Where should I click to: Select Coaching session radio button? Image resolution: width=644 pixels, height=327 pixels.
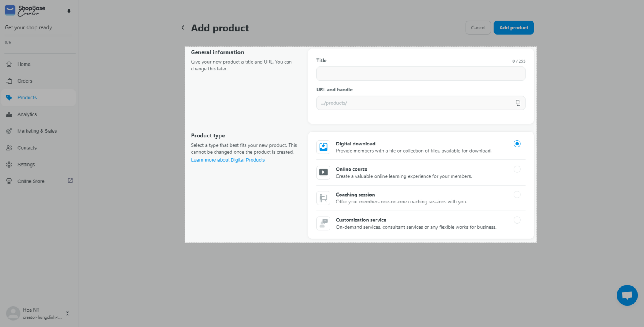(x=517, y=195)
